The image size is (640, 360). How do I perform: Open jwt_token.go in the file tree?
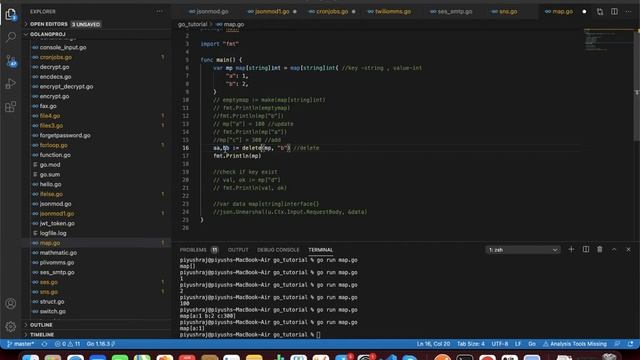tap(57, 224)
